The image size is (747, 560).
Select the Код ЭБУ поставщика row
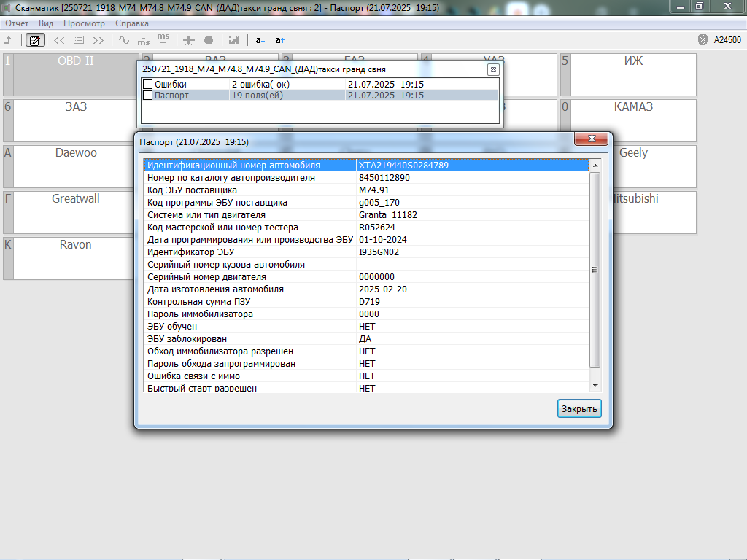(x=366, y=190)
